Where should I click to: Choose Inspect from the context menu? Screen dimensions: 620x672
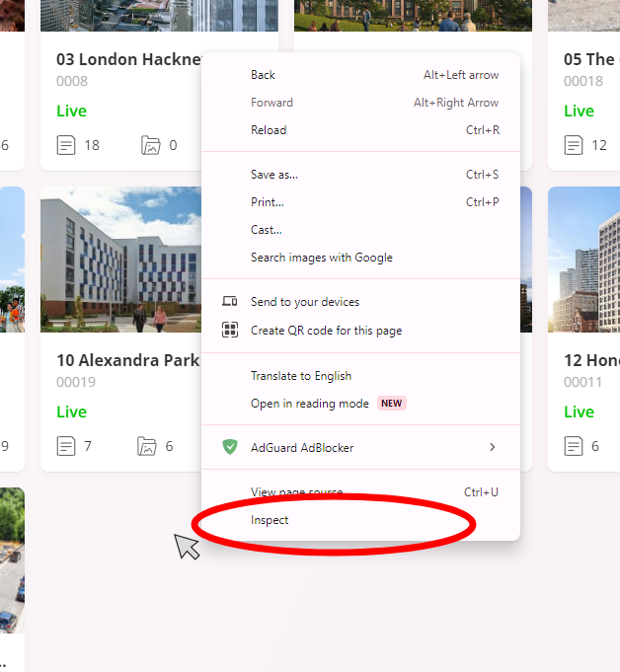point(360,520)
